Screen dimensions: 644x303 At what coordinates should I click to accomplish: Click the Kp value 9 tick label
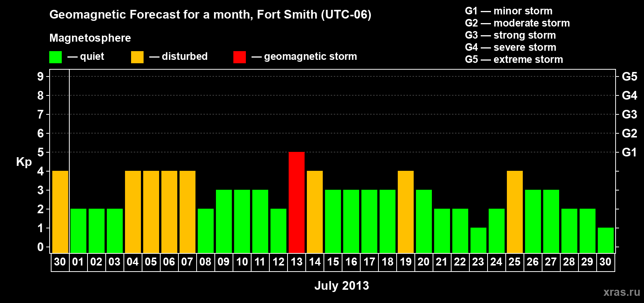coord(41,77)
